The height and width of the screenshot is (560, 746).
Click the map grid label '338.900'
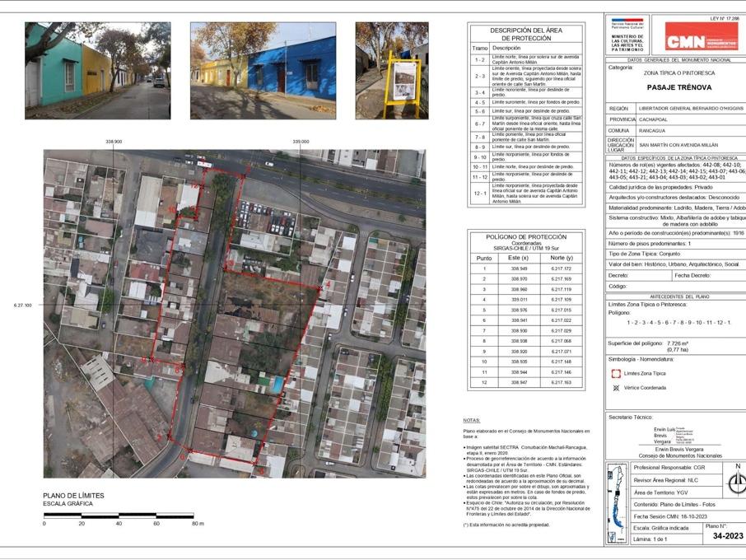(114, 142)
